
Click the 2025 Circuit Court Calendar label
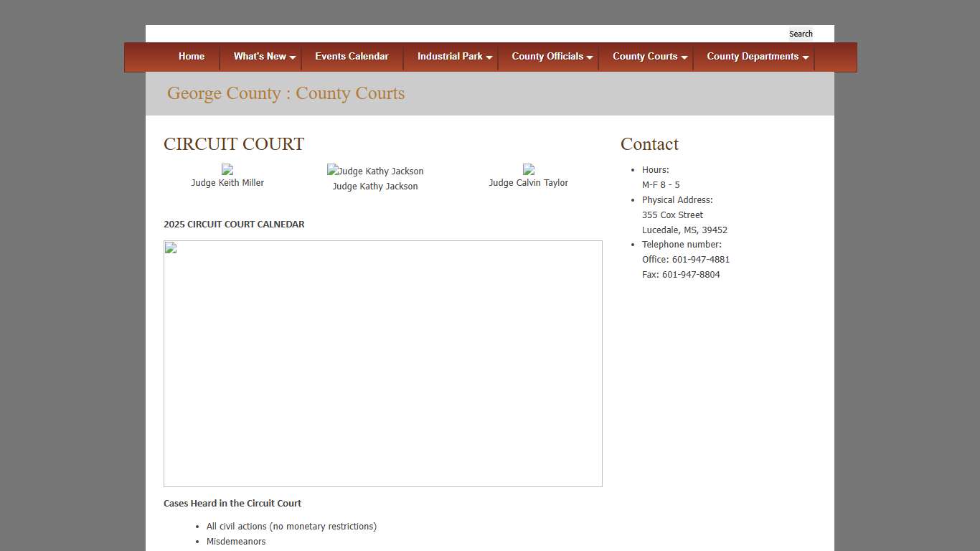click(x=234, y=224)
